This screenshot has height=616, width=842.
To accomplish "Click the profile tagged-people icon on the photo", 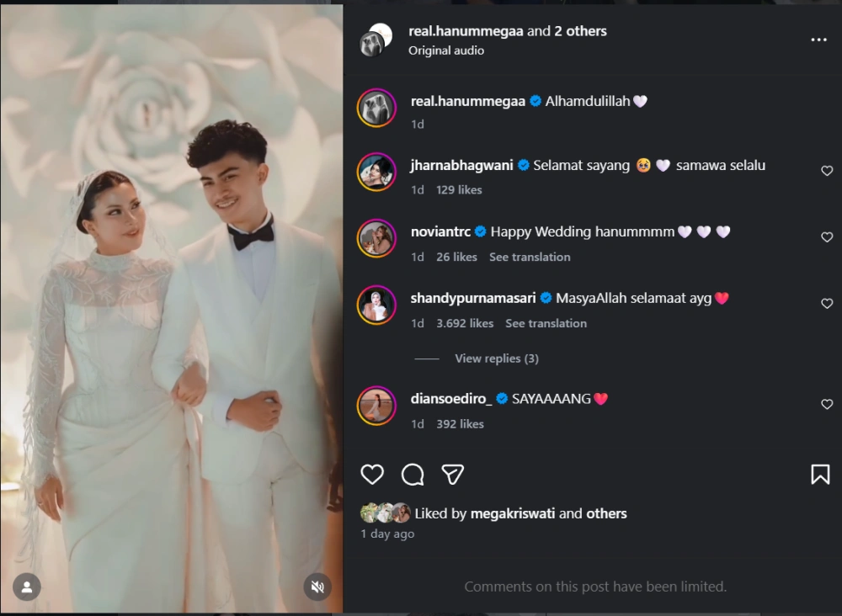I will [26, 587].
